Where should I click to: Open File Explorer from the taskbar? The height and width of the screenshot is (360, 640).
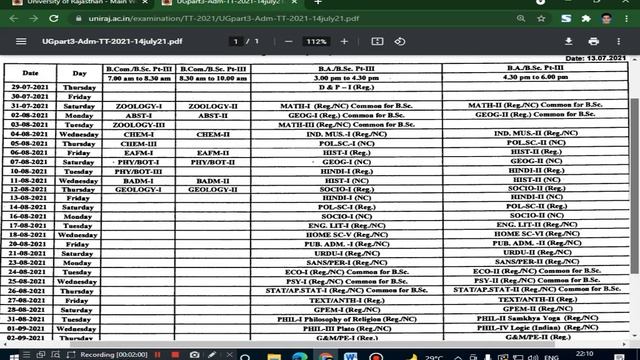click(x=274, y=357)
